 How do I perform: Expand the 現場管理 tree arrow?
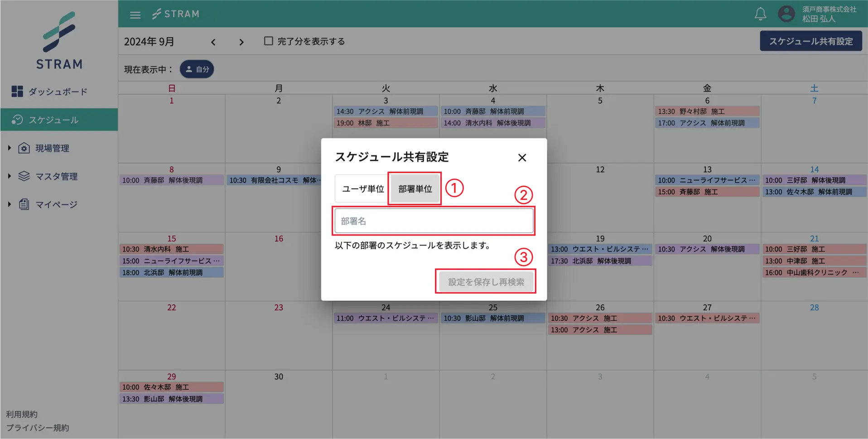tap(9, 148)
